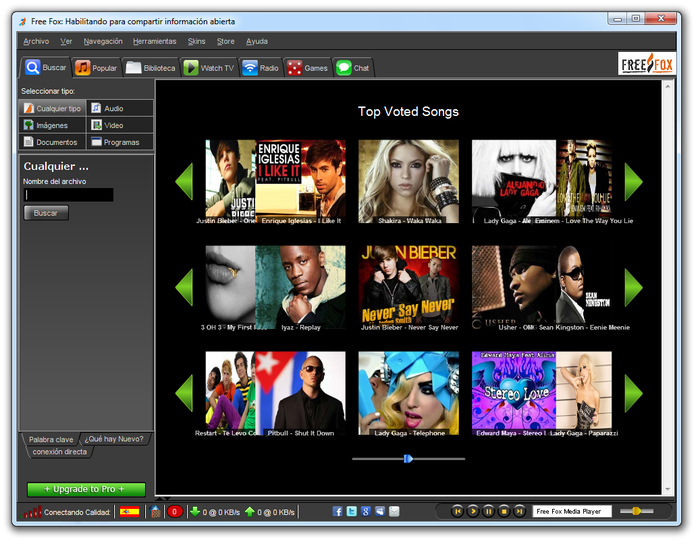The height and width of the screenshot is (548, 700).
Task: Go to previous songs in middle row
Action: pos(184,287)
